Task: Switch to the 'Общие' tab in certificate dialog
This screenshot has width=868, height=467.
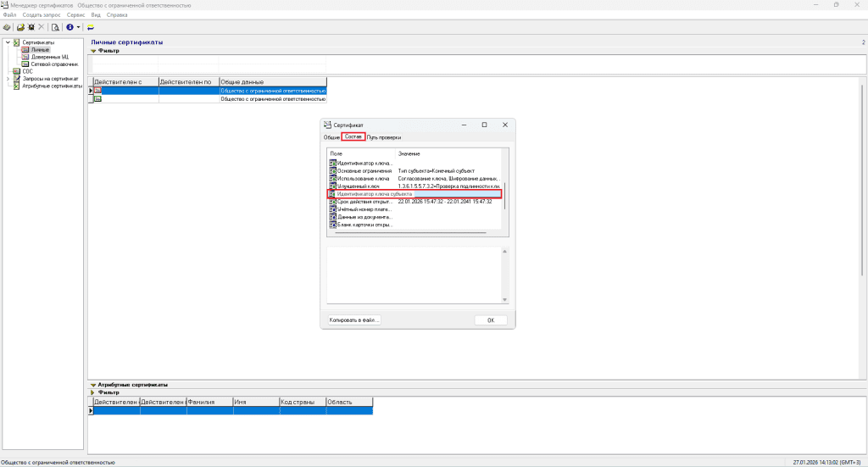Action: pos(331,137)
